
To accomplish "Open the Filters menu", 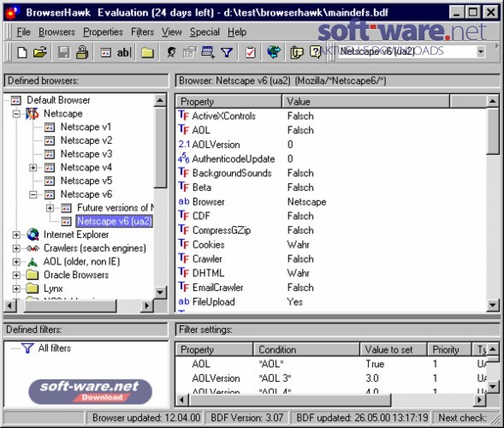I will (x=142, y=32).
